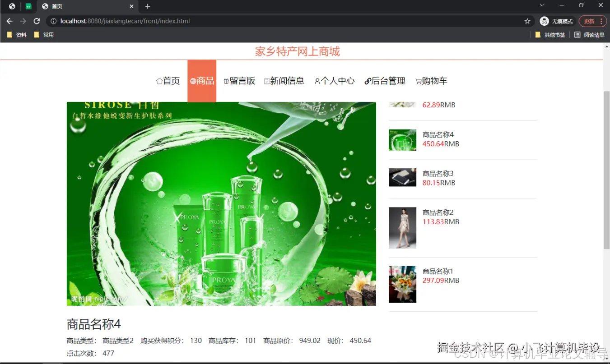Click the shopping cart icon on 购物车

(x=418, y=81)
